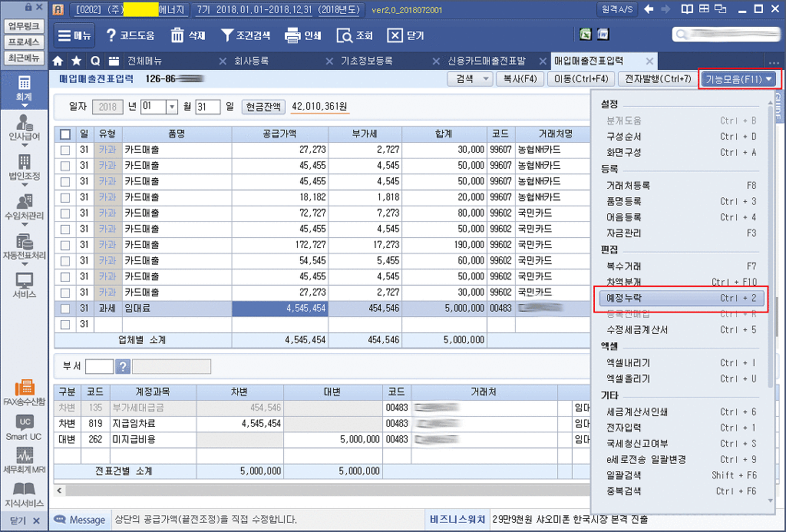Check the first 카드매출 row checkbox
786x532 pixels.
[x=65, y=150]
